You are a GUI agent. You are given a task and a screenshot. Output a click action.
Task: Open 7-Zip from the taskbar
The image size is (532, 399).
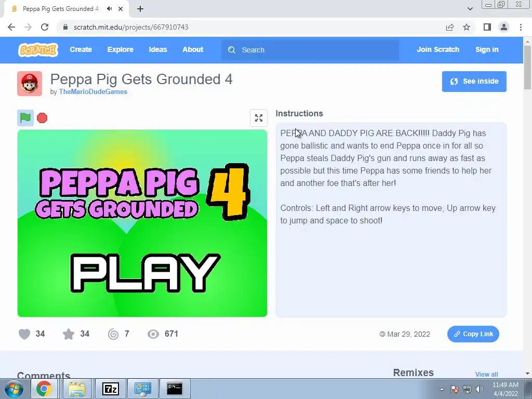111,389
